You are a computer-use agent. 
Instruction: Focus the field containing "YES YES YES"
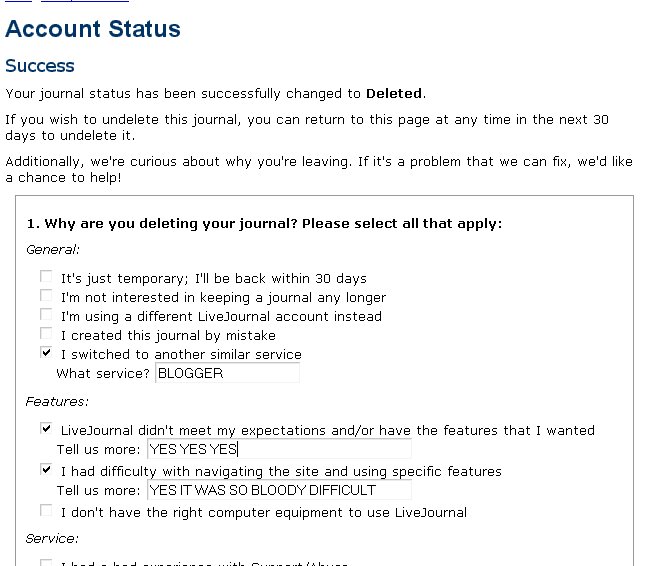pos(279,449)
